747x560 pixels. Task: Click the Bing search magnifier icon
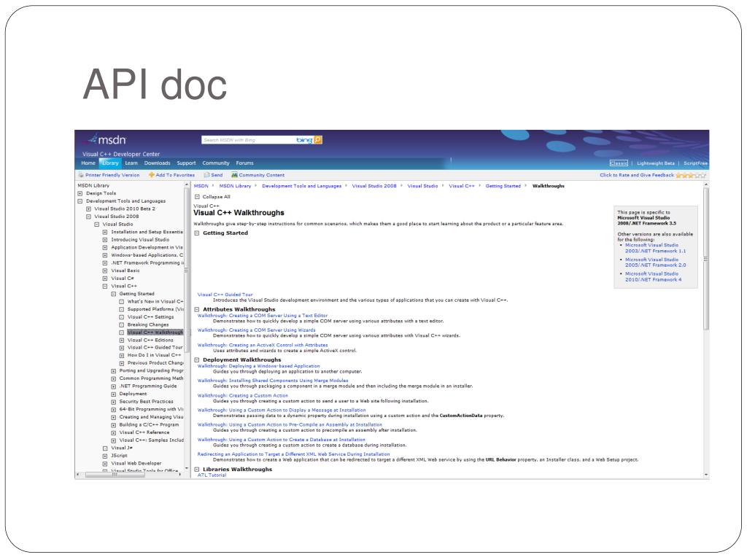[x=318, y=140]
